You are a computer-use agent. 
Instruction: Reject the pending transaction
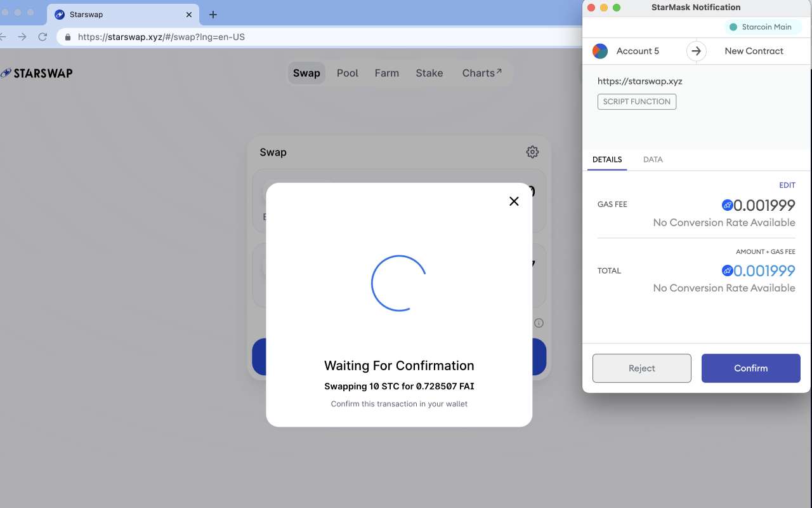[x=641, y=368]
